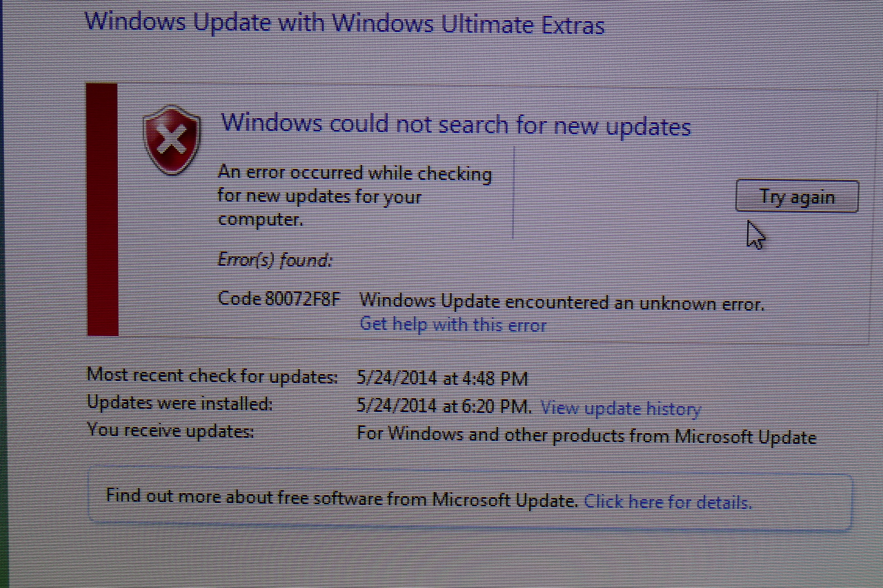Click the Most recent check date value

click(442, 378)
